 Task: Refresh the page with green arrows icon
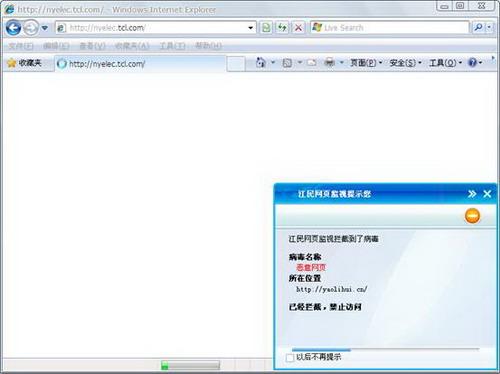[x=282, y=28]
